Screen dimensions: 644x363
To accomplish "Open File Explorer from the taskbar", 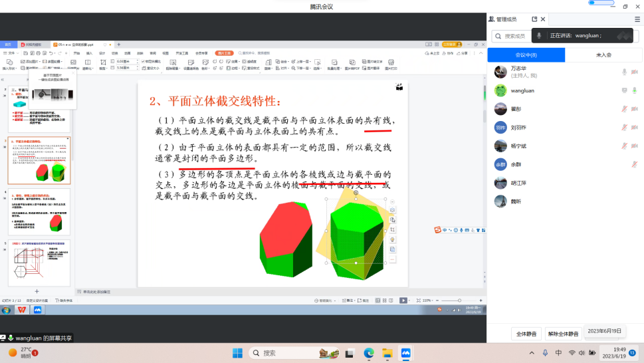I will (387, 353).
